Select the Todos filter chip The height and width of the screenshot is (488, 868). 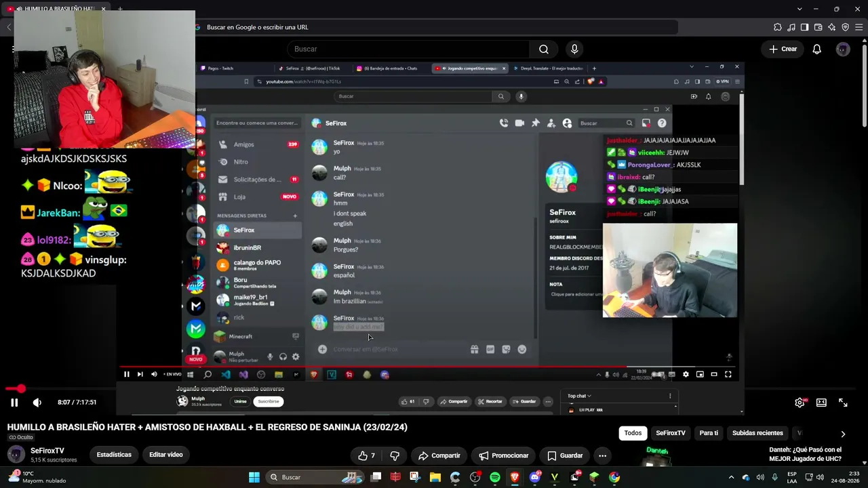tap(633, 433)
